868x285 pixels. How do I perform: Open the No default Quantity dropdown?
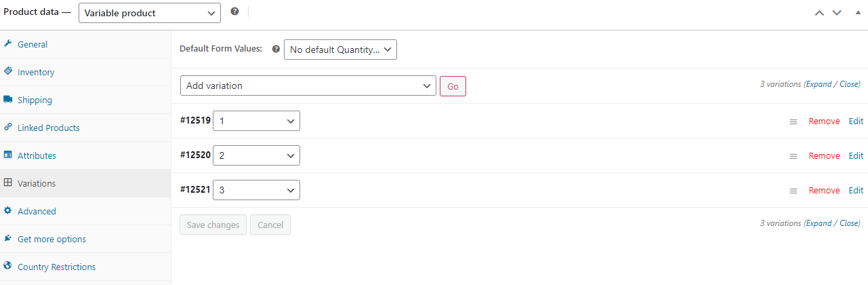click(340, 50)
